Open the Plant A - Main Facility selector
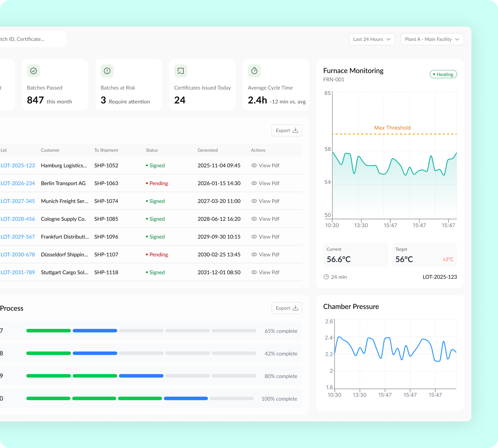Image resolution: width=498 pixels, height=448 pixels. click(x=432, y=39)
